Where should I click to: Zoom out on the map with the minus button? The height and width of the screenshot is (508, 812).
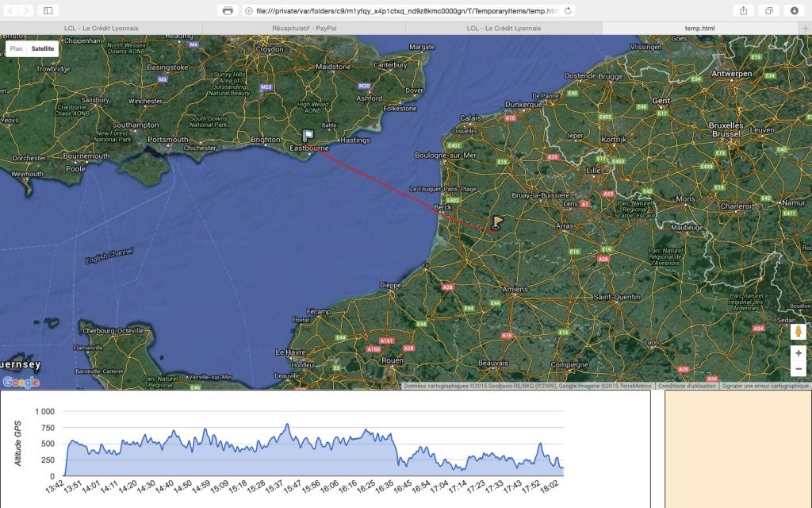coord(798,368)
